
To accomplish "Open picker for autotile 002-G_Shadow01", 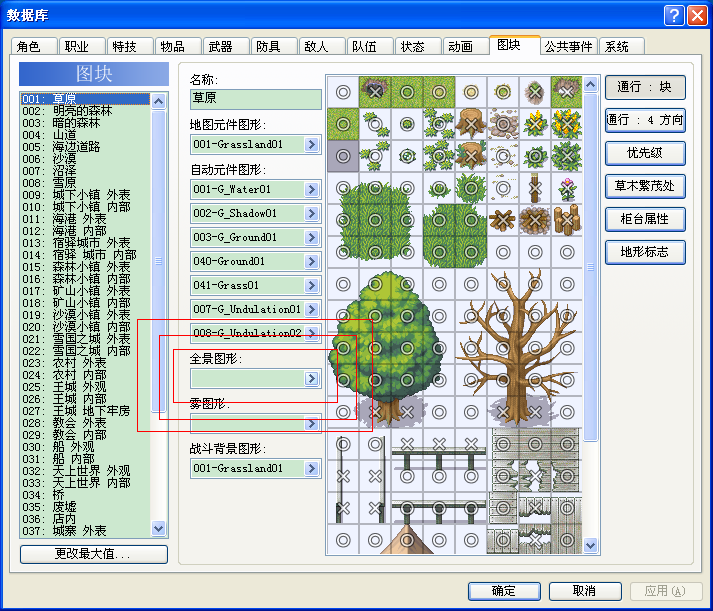I will tap(312, 213).
